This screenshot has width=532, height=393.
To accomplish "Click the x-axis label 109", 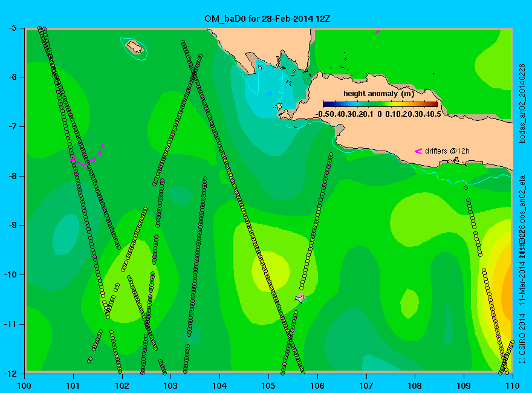I will tap(464, 386).
